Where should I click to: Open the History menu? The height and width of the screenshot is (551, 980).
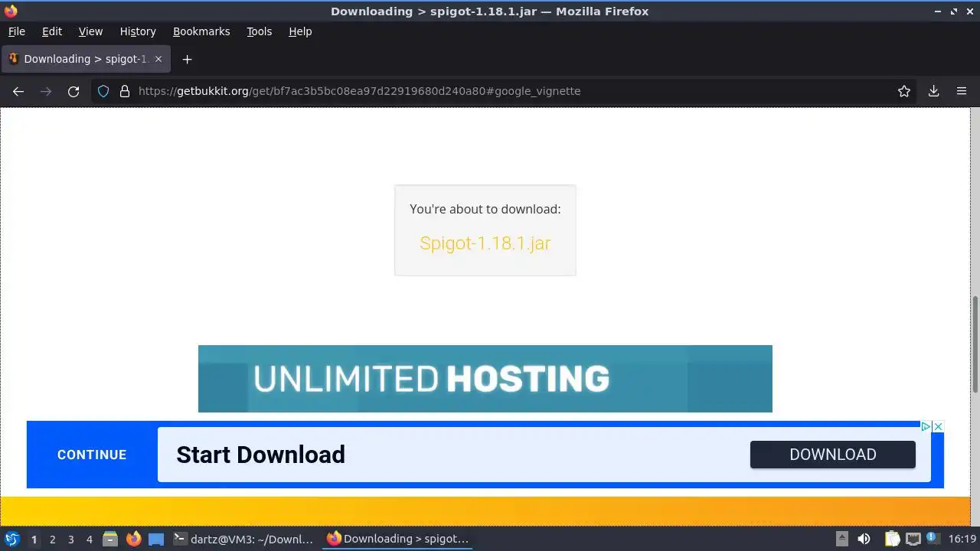138,31
